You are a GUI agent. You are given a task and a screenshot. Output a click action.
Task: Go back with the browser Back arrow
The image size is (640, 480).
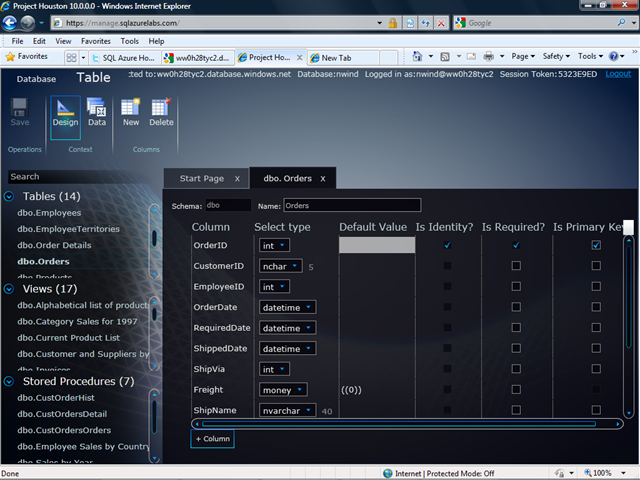[9, 23]
